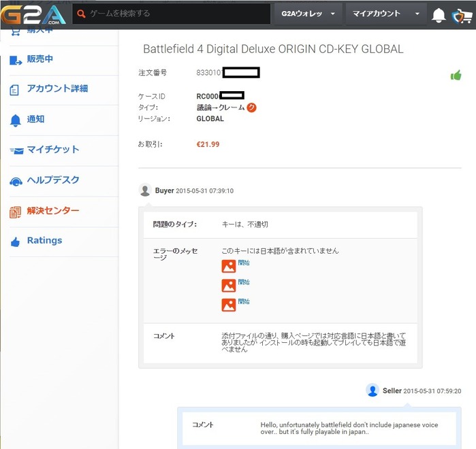The height and width of the screenshot is (449, 476).
Task: Click the search magnifier icon
Action: pos(81,14)
